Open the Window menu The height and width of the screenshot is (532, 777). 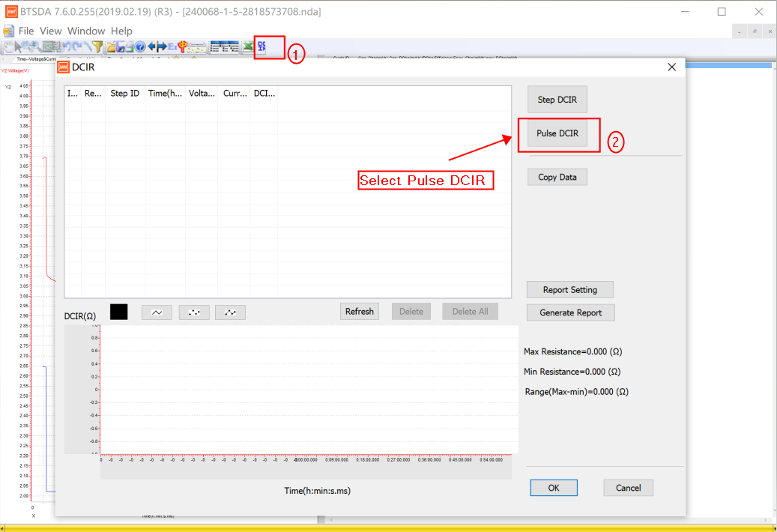(86, 31)
